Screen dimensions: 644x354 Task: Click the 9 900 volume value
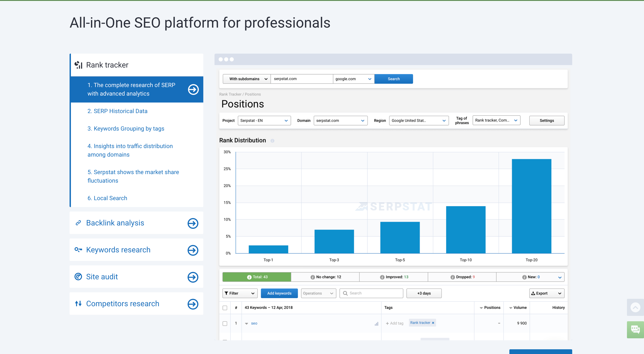(x=522, y=323)
